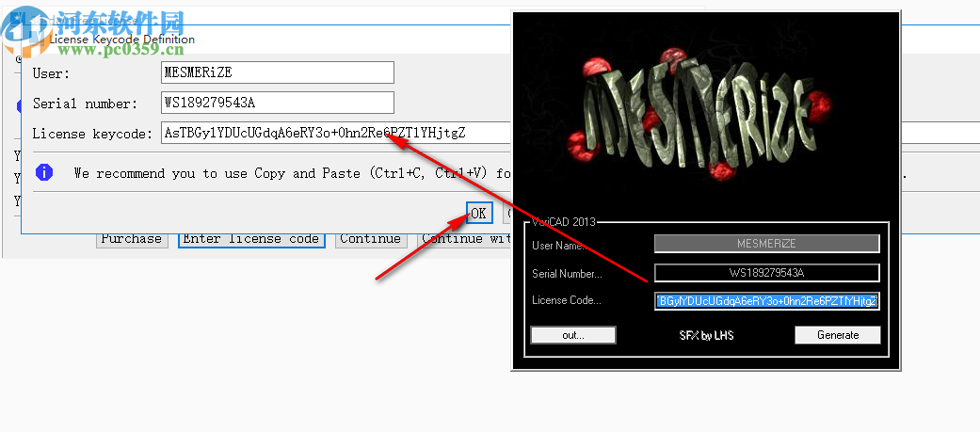Choose Enter license code button
980x432 pixels.
[251, 239]
